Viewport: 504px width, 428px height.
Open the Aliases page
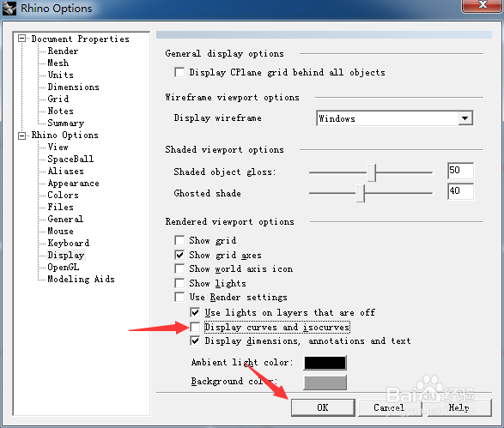(66, 172)
